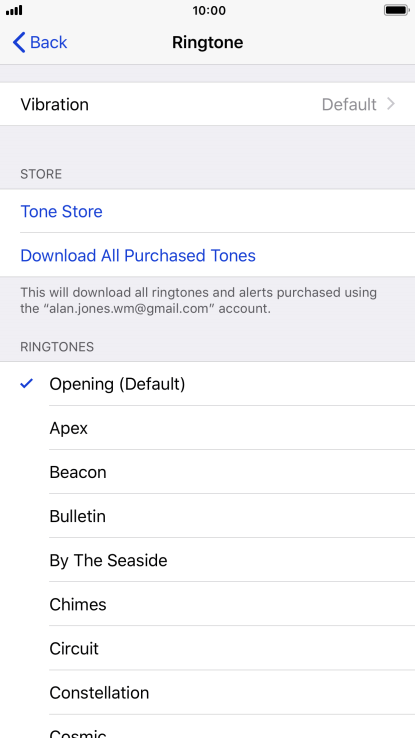Tap the cellular signal strength icon
Image resolution: width=415 pixels, height=738 pixels.
click(14, 10)
